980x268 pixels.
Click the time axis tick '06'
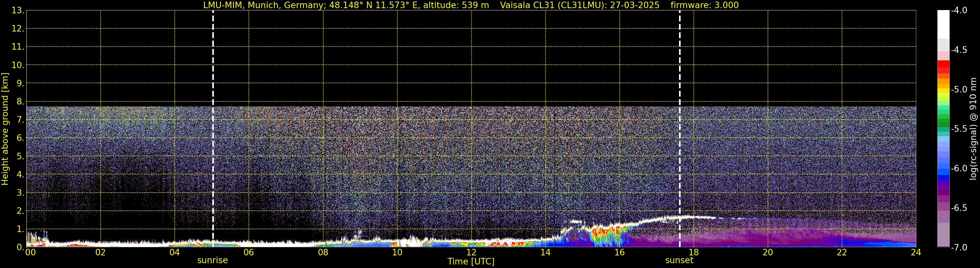249,252
